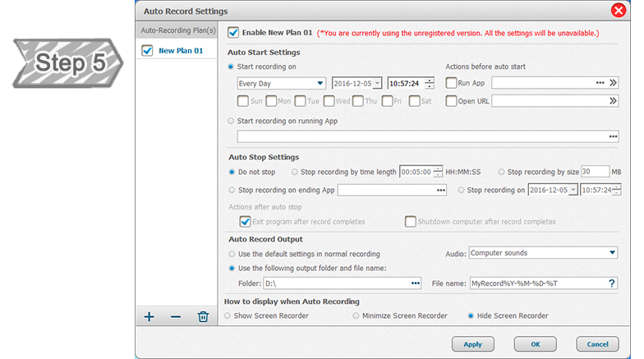The width and height of the screenshot is (644, 359).
Task: Click the plus icon to add a plan
Action: click(149, 317)
